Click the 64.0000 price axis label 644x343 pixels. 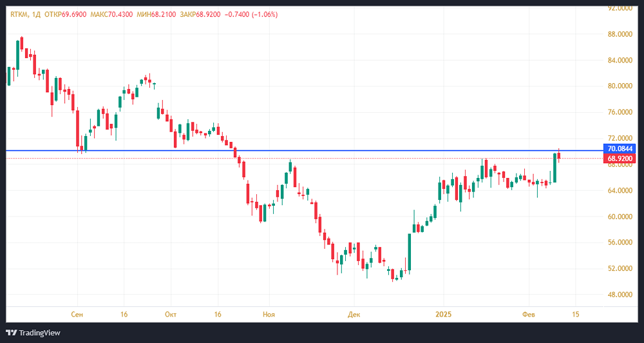click(620, 190)
